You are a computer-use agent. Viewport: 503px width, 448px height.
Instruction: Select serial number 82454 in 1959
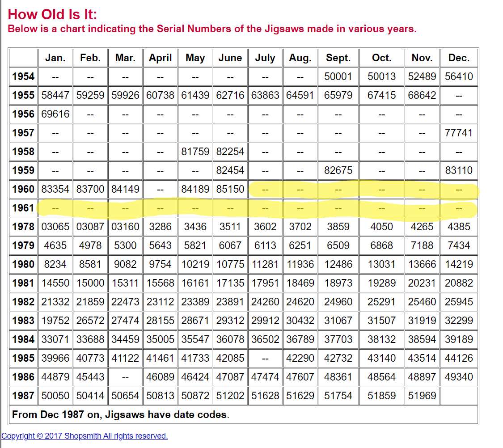pos(230,170)
